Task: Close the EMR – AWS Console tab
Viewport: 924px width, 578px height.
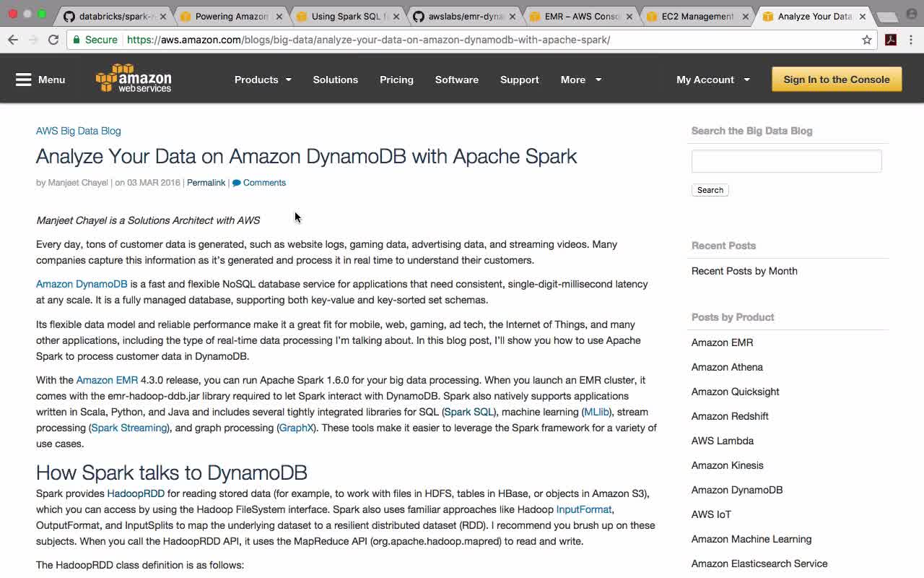Action: click(x=629, y=17)
